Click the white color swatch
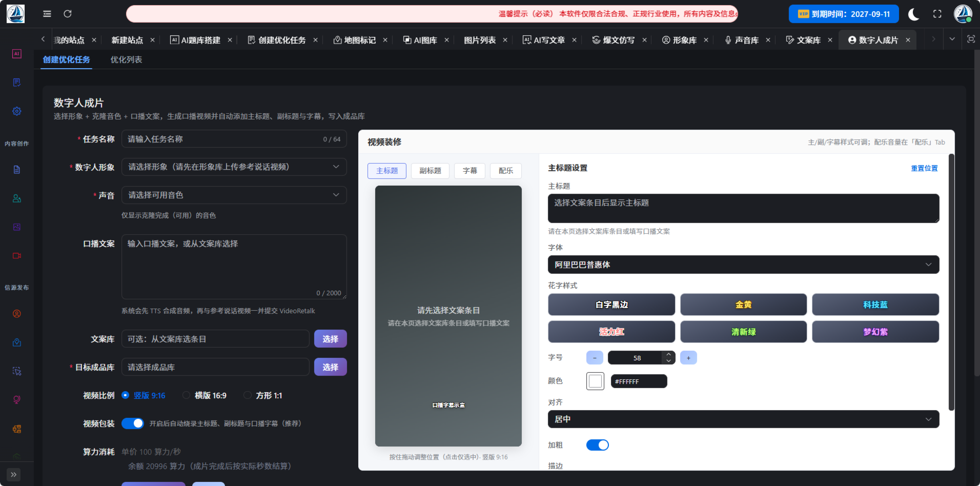This screenshot has width=980, height=486. pyautogui.click(x=595, y=381)
